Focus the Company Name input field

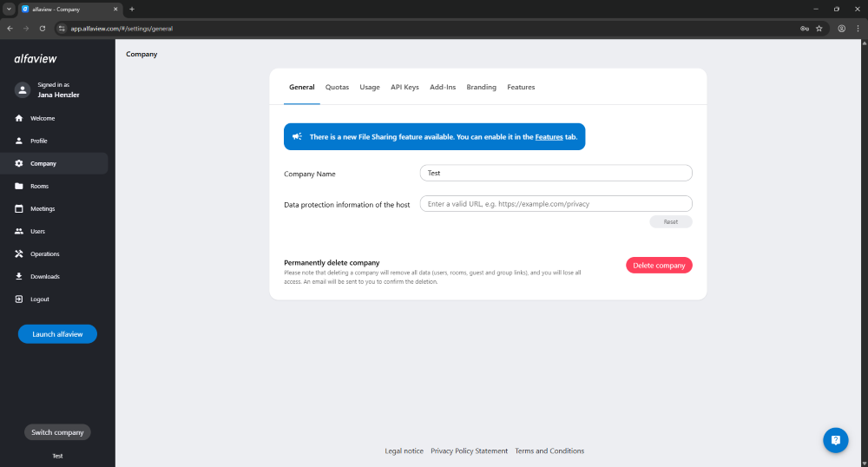[x=556, y=173]
